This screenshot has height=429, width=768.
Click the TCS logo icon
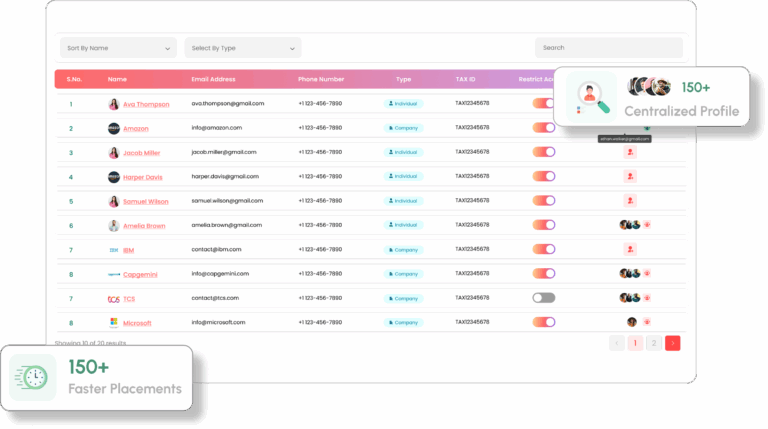point(113,299)
